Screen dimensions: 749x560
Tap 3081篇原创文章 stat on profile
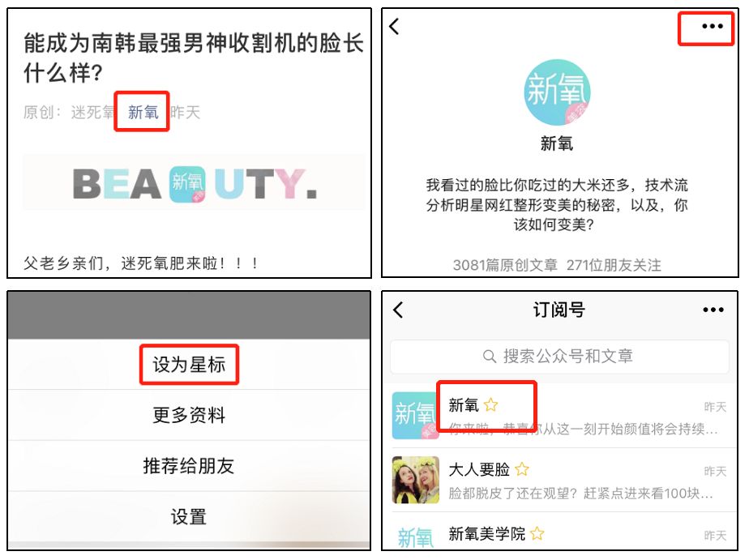point(505,265)
